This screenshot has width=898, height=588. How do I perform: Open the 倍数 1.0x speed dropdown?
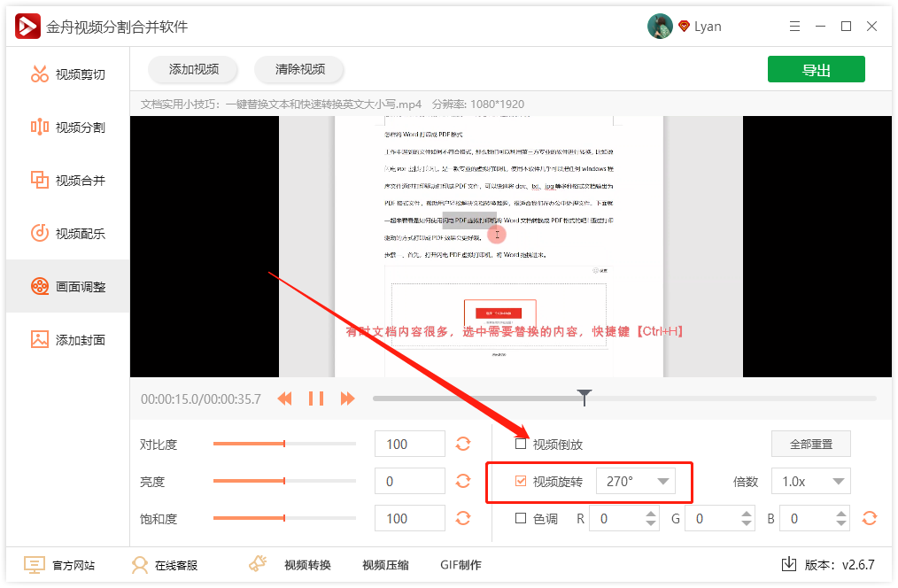click(x=811, y=481)
